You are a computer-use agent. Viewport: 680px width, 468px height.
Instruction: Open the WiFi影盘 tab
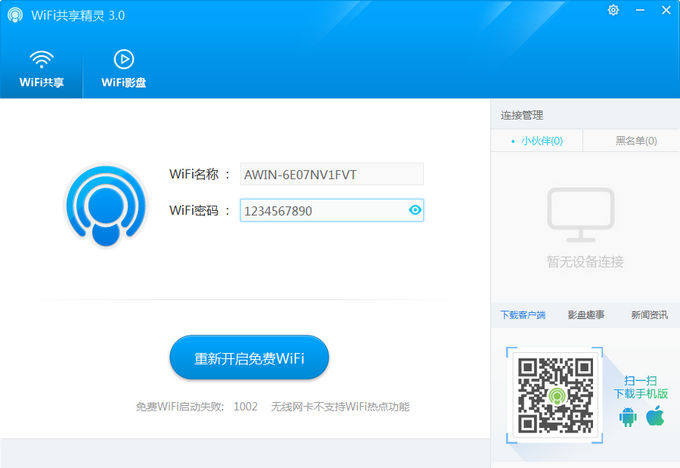coord(124,69)
